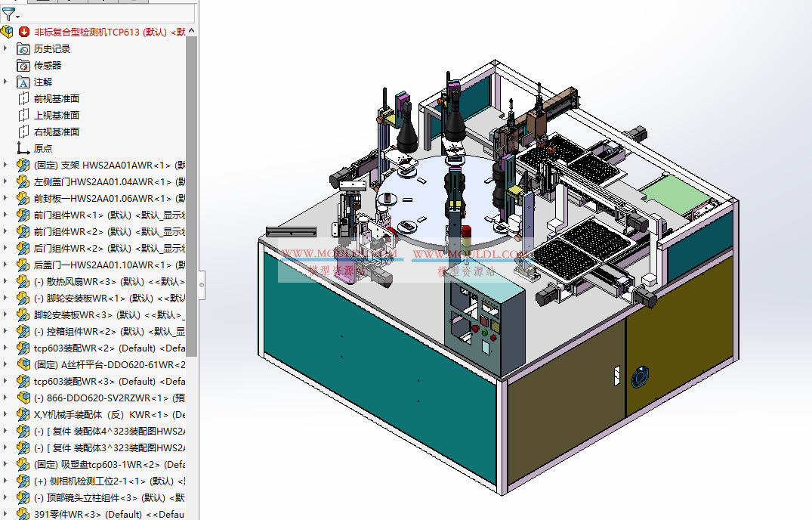The image size is (812, 520).
Task: Click the feature tree filter funnel icon
Action: [x=8, y=14]
